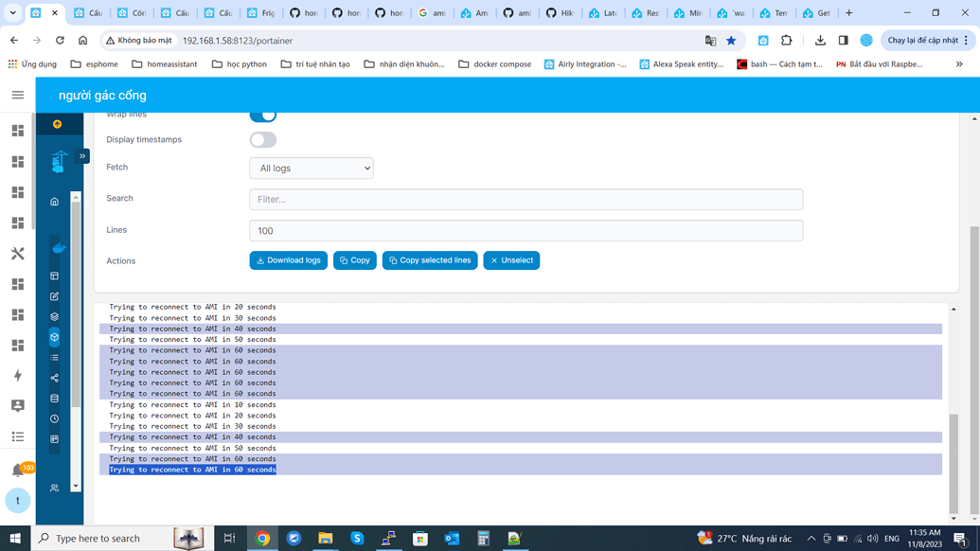Viewport: 980px width, 551px height.
Task: Select the Containers icon in the sidebar
Action: (x=55, y=337)
